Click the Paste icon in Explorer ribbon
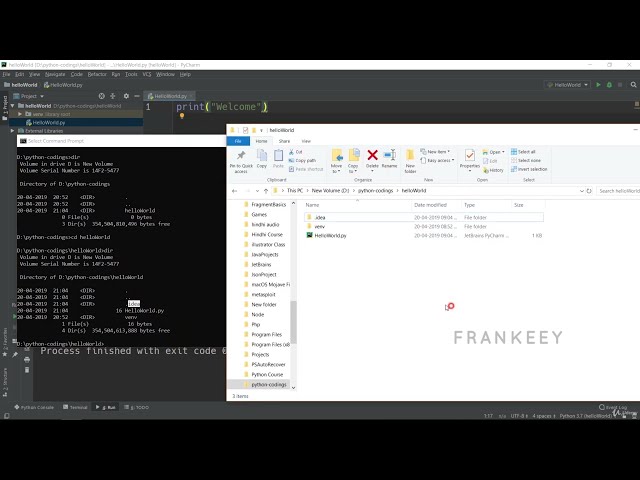 (x=278, y=159)
